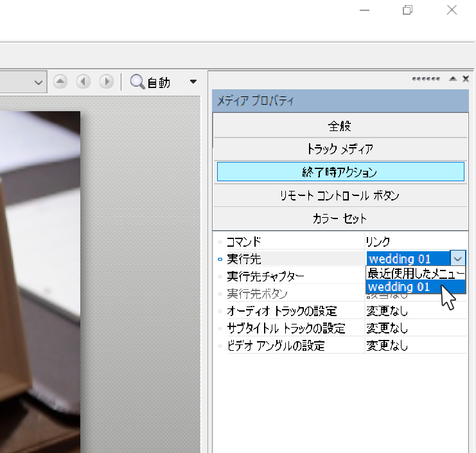Choose 最近使用したメニュー from the list
This screenshot has height=453, width=476.
(416, 273)
